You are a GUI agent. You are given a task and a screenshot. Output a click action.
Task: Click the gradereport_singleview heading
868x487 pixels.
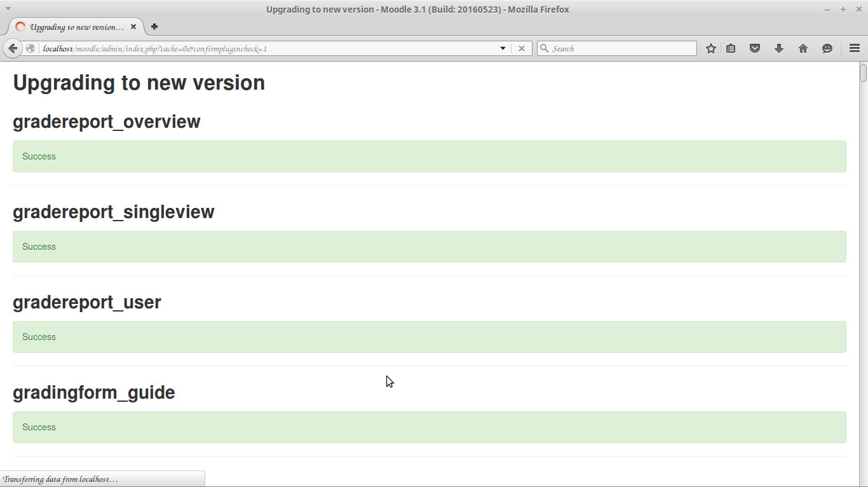113,212
